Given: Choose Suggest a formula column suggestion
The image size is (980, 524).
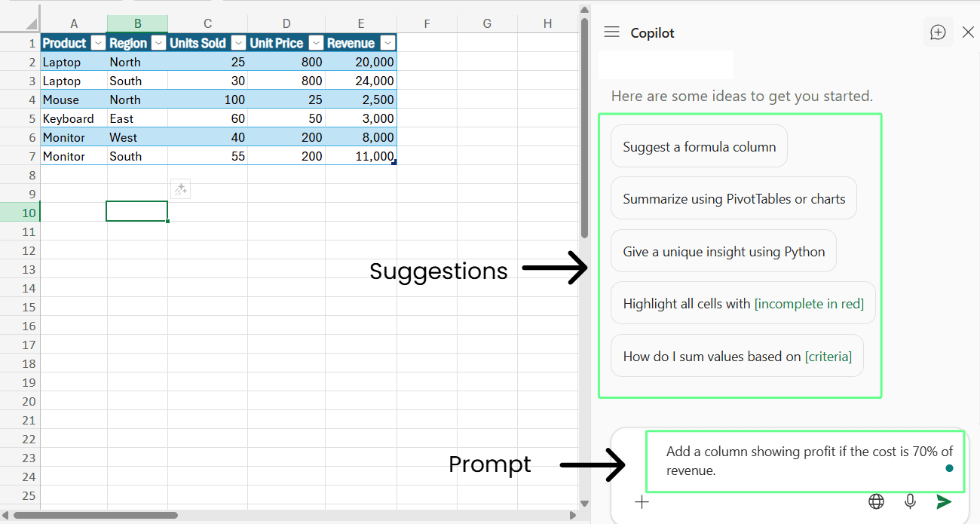Looking at the screenshot, I should tap(699, 147).
